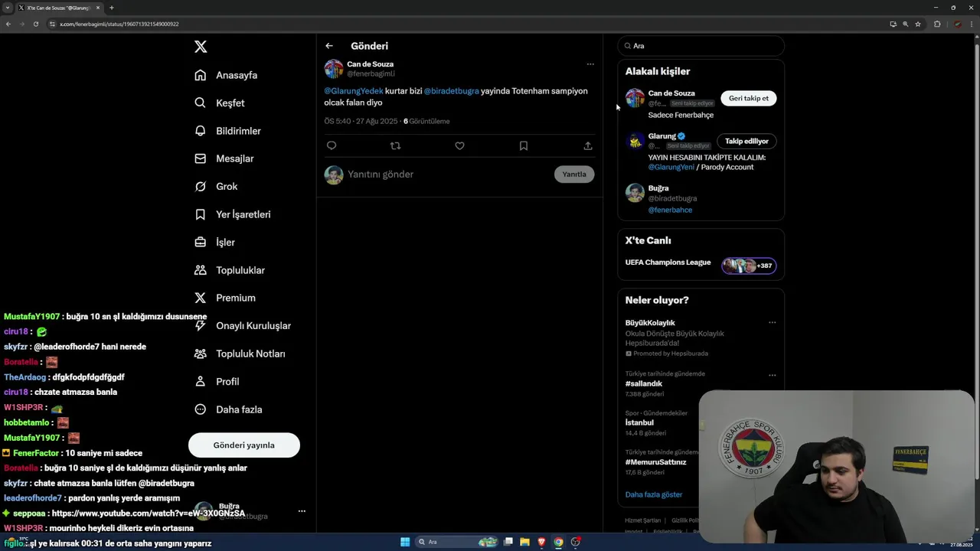
Task: Click browser reload button
Action: tap(36, 24)
